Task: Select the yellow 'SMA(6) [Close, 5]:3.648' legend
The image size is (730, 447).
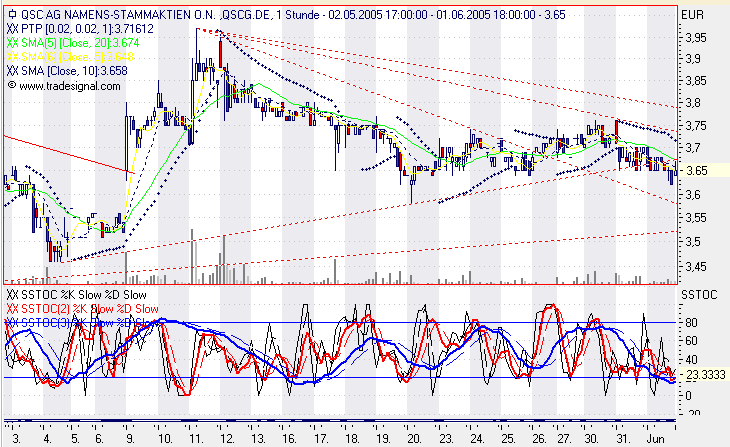Action: coord(70,57)
